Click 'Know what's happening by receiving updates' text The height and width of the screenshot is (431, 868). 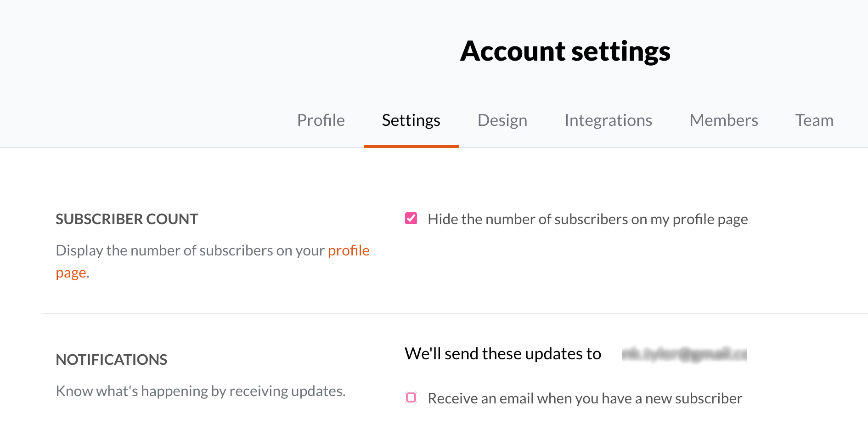pos(201,391)
